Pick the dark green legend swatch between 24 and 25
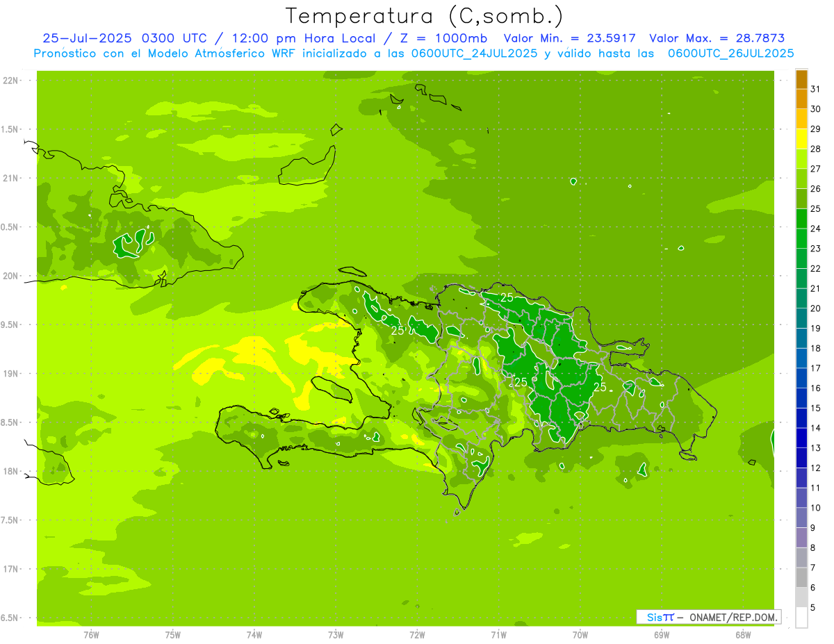Viewport: 834px width, 644px height. pyautogui.click(x=801, y=219)
